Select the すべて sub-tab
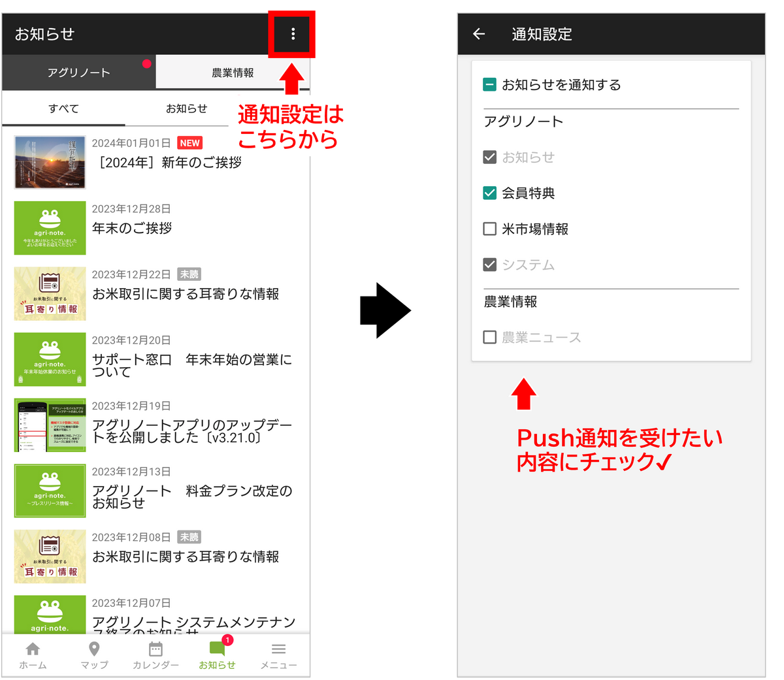Screen dimensions: 784x680 [x=63, y=108]
